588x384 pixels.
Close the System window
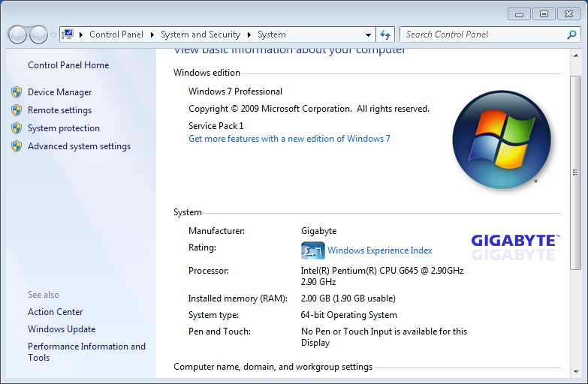(x=569, y=14)
